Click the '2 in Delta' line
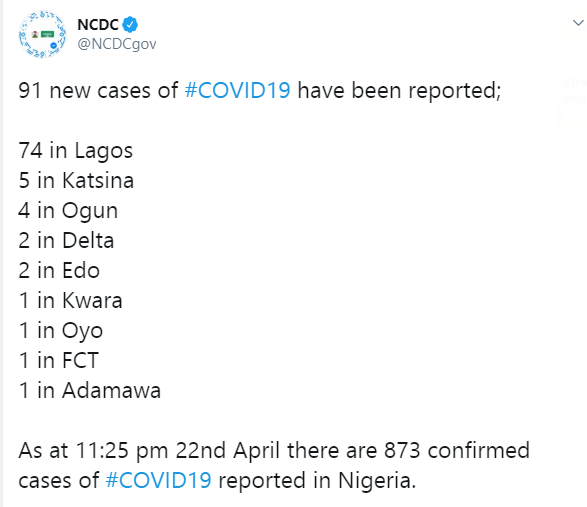 click(x=66, y=240)
